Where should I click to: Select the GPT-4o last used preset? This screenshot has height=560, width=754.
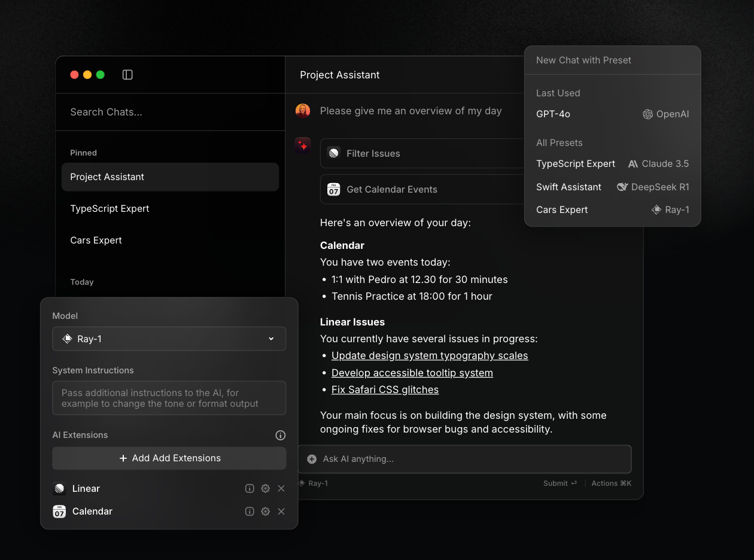(x=612, y=114)
